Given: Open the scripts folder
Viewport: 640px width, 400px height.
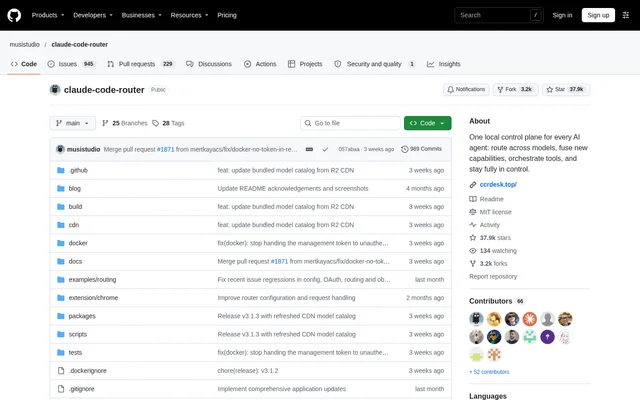Looking at the screenshot, I should pos(78,334).
